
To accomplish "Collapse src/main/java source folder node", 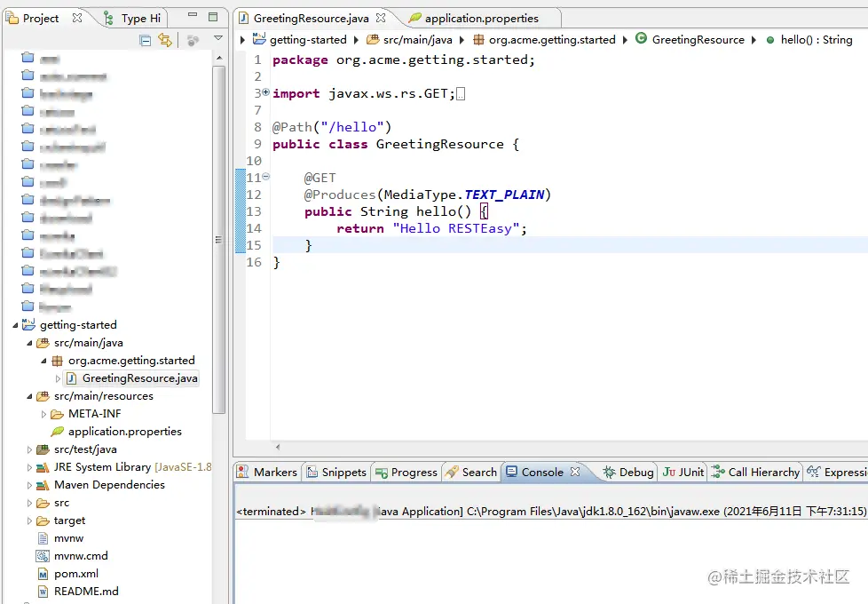I will 30,343.
